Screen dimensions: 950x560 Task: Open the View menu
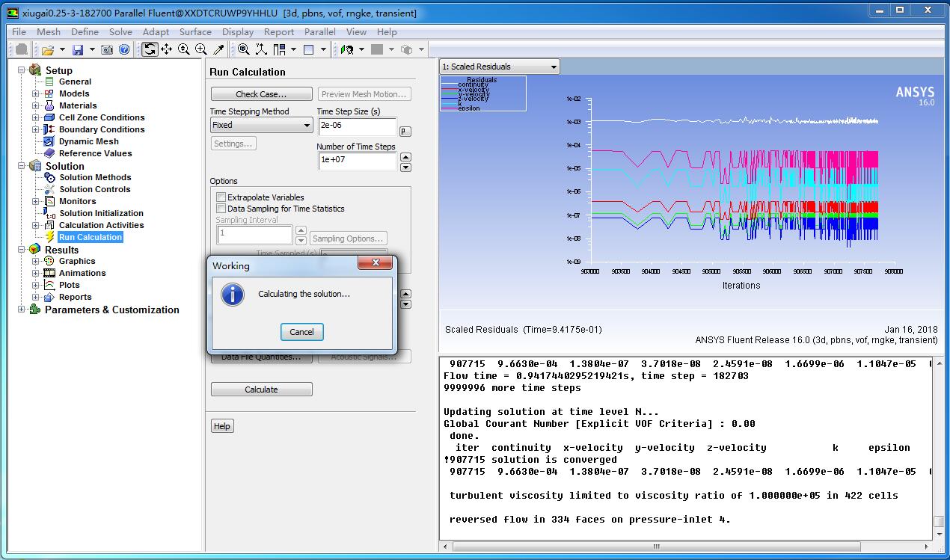357,32
